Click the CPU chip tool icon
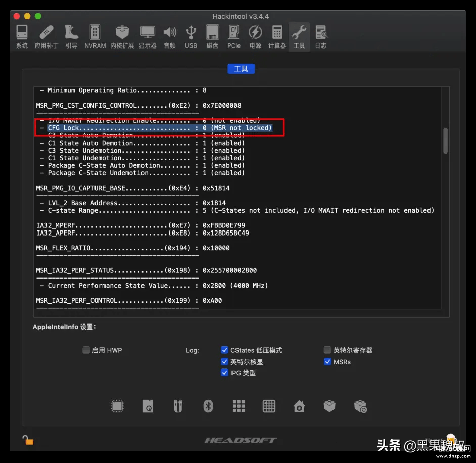Image resolution: width=476 pixels, height=463 pixels. point(117,406)
